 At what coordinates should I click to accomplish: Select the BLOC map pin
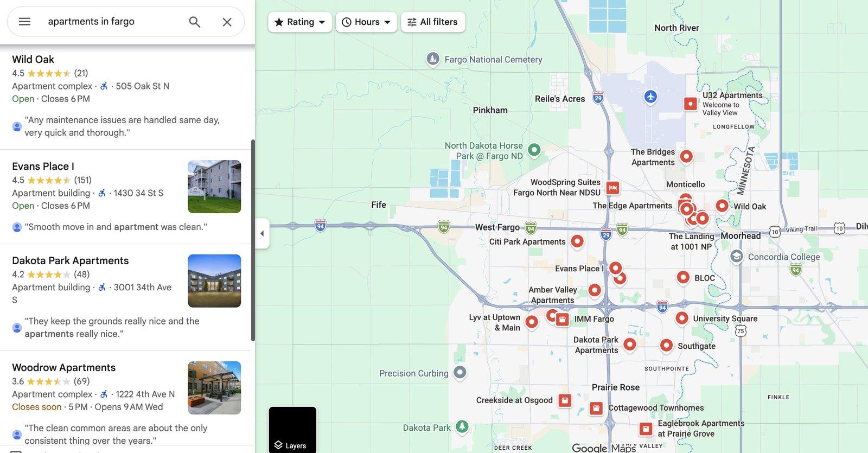(683, 277)
